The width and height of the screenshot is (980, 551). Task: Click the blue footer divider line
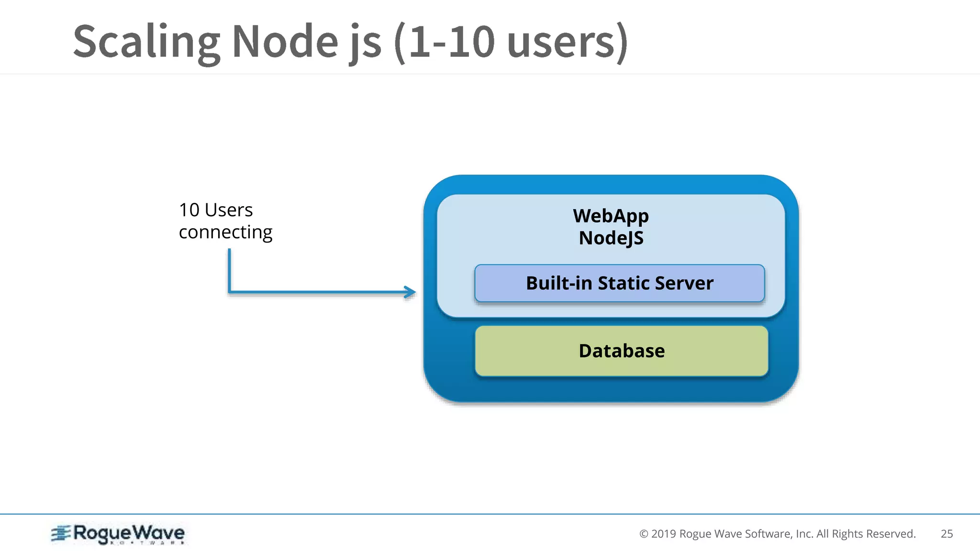point(490,514)
